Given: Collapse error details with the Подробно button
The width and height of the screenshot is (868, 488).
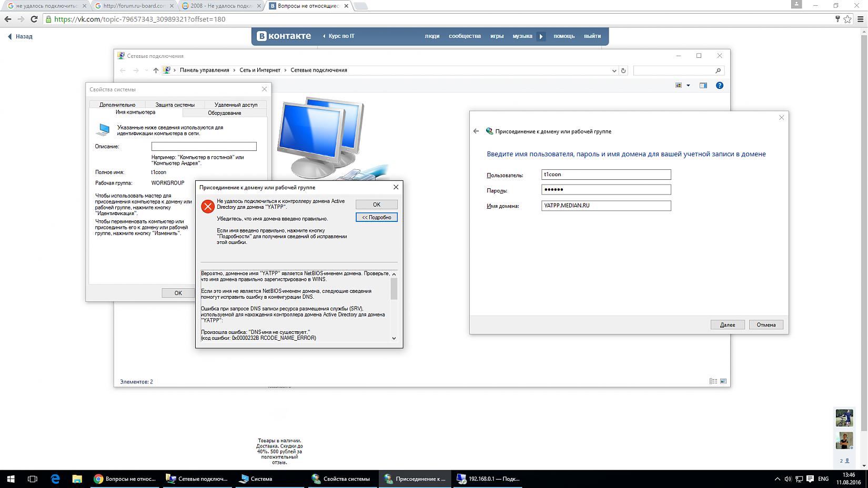Looking at the screenshot, I should [377, 217].
